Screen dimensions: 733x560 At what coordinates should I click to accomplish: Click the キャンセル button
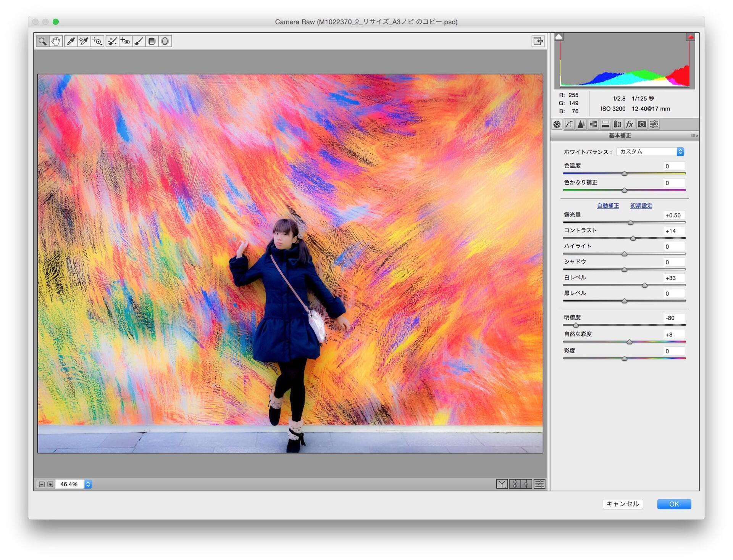tap(623, 504)
